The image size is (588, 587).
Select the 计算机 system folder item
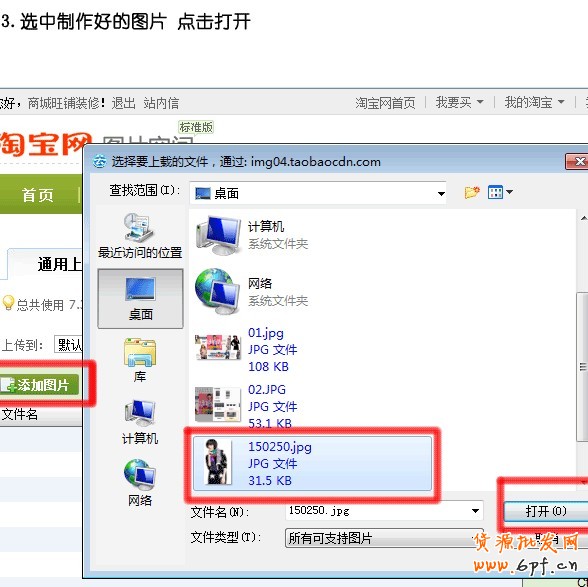click(252, 235)
